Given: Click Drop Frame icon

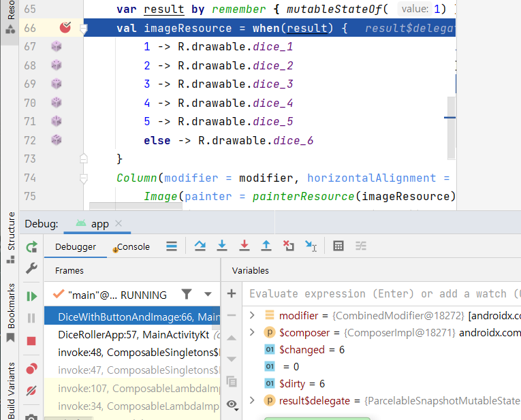Looking at the screenshot, I should (288, 246).
